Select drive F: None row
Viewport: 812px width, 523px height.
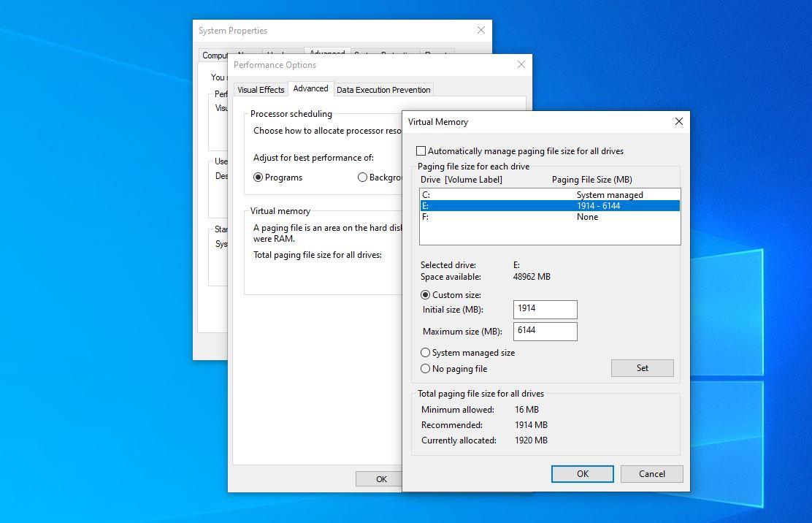tap(550, 216)
